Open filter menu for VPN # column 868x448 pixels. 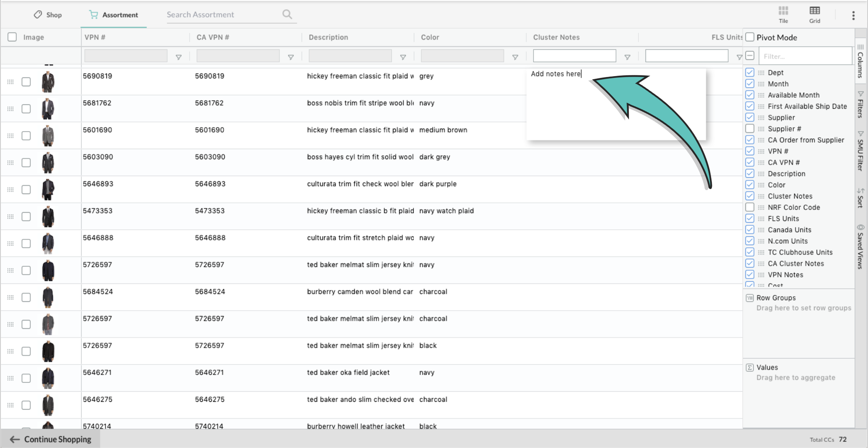179,57
